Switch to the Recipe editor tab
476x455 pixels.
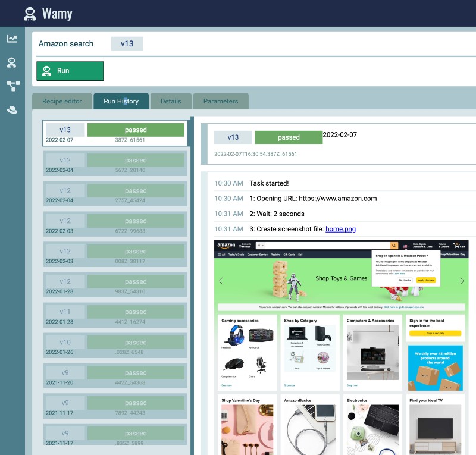(62, 101)
